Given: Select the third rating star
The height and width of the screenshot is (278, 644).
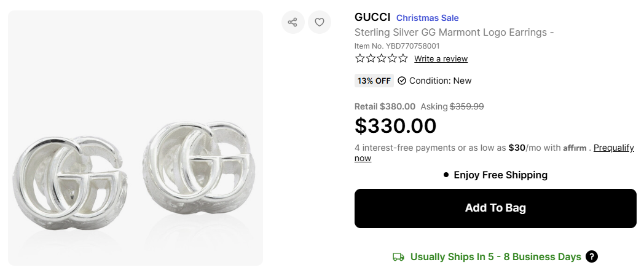Looking at the screenshot, I should (382, 58).
